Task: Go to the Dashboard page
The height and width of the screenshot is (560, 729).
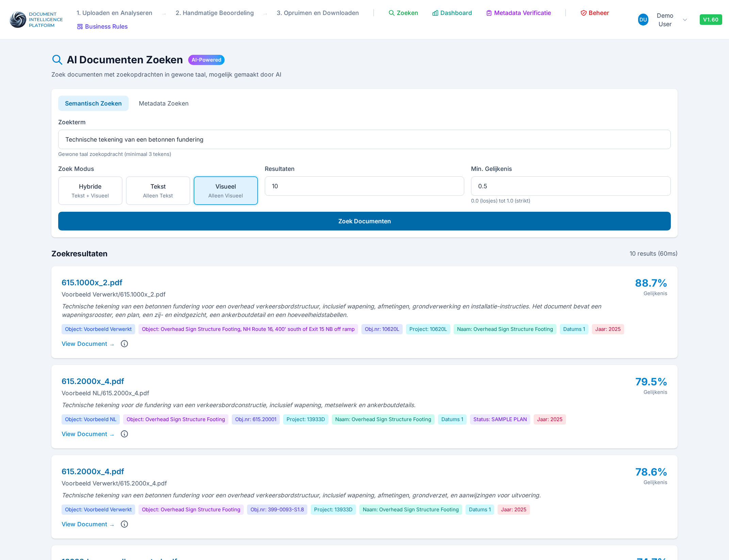Action: pyautogui.click(x=452, y=13)
